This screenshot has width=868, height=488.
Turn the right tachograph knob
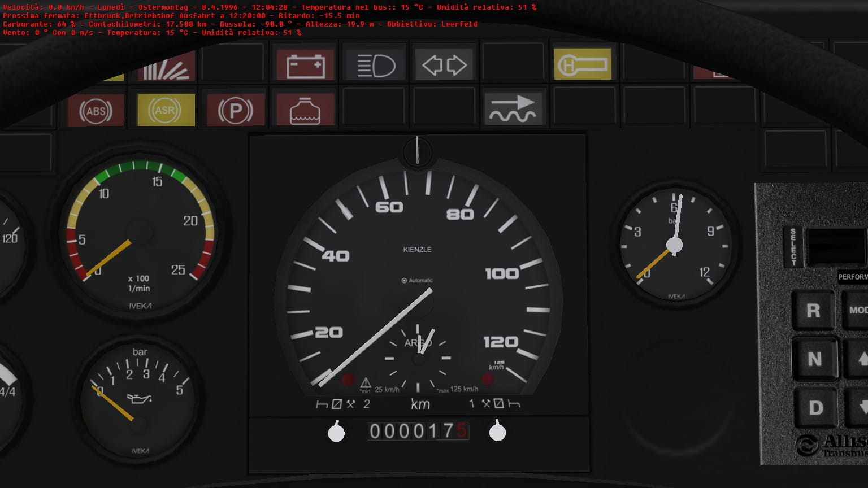click(497, 432)
